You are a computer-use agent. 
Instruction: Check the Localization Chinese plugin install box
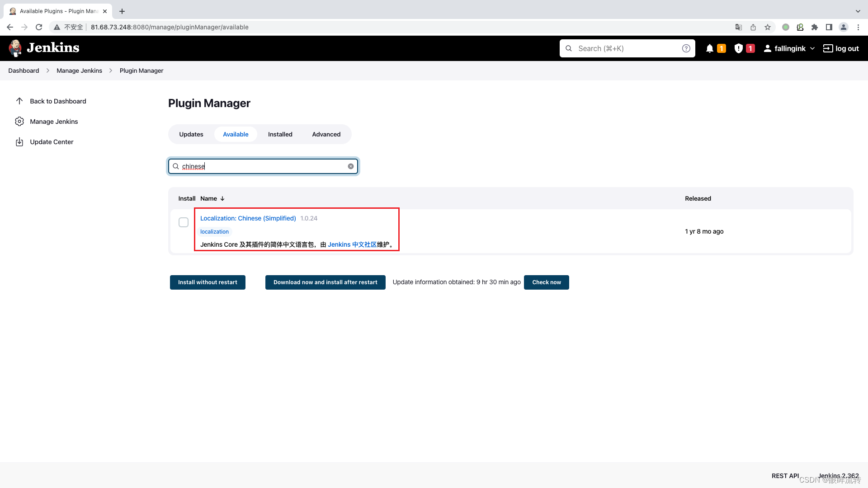[x=184, y=222]
